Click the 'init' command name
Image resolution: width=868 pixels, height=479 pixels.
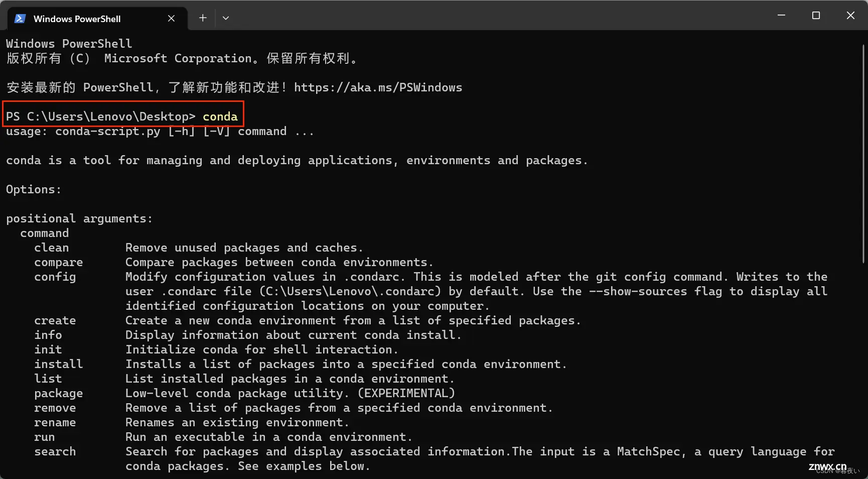pyautogui.click(x=48, y=349)
